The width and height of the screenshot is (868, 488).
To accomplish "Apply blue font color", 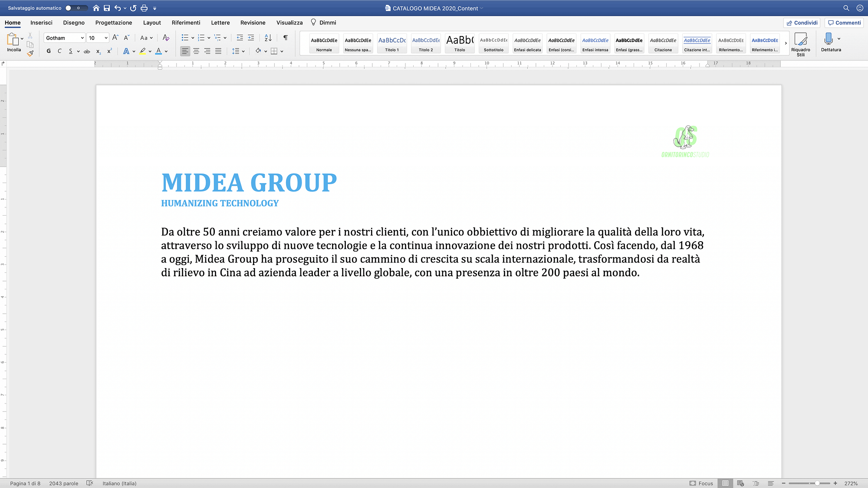I will (x=158, y=51).
